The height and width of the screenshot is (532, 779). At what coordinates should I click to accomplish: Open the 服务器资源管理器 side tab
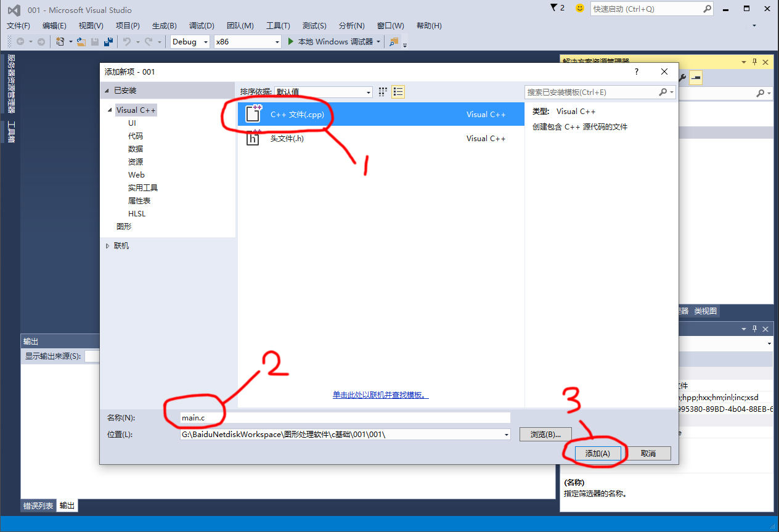coord(10,84)
